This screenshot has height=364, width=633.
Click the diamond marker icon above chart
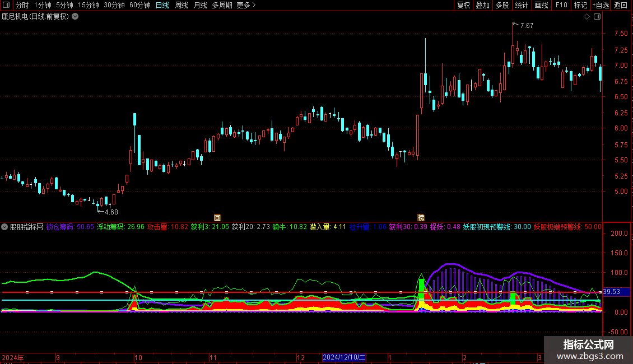587,17
